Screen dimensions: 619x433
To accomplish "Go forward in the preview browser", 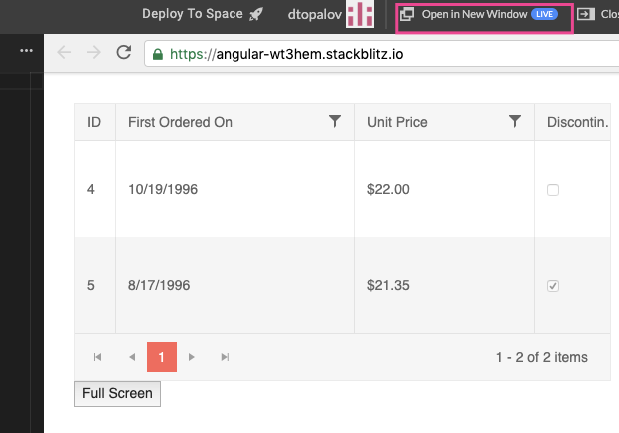I will point(93,53).
